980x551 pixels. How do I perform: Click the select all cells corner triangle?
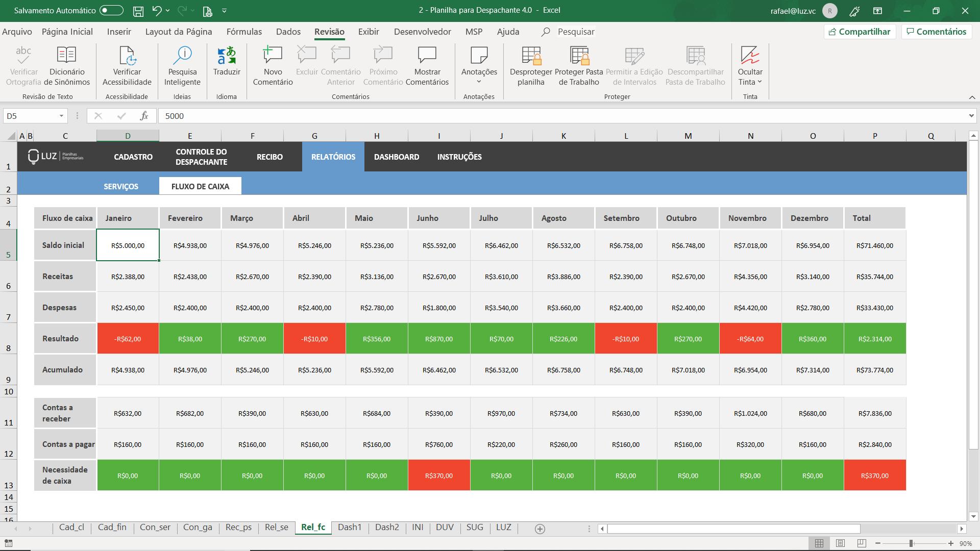tap(11, 136)
